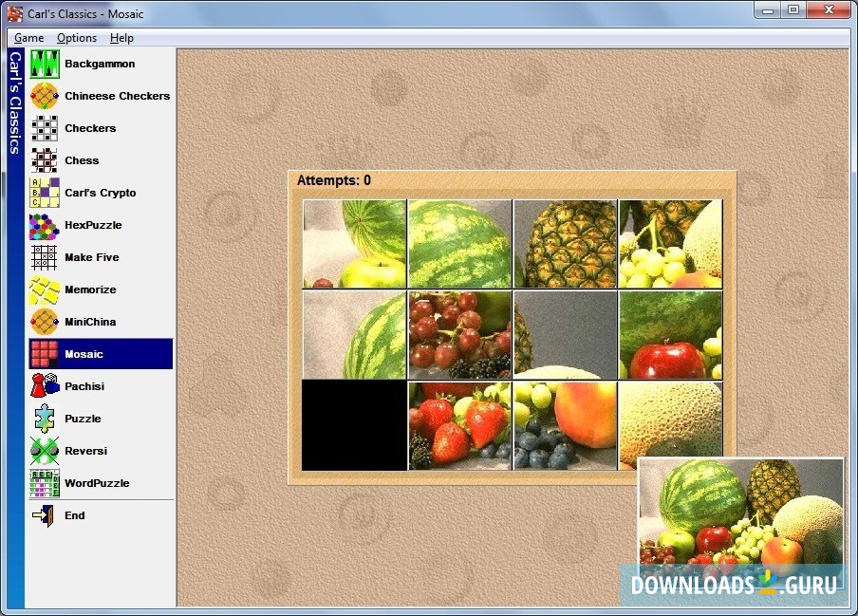Click the HexPuzzle label
This screenshot has width=858, height=616.
click(93, 225)
